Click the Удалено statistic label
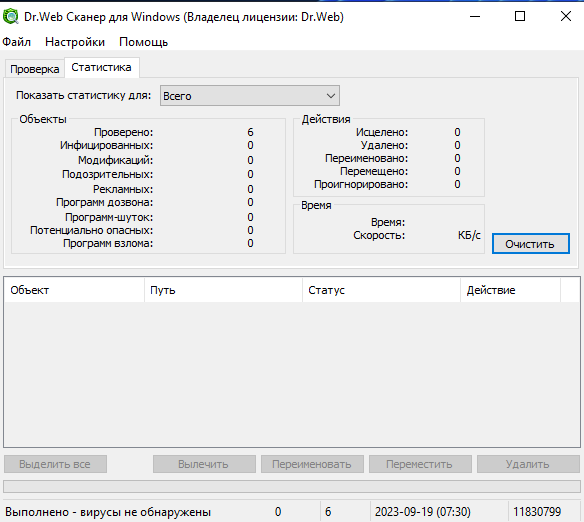The height and width of the screenshot is (522, 584). coord(384,145)
